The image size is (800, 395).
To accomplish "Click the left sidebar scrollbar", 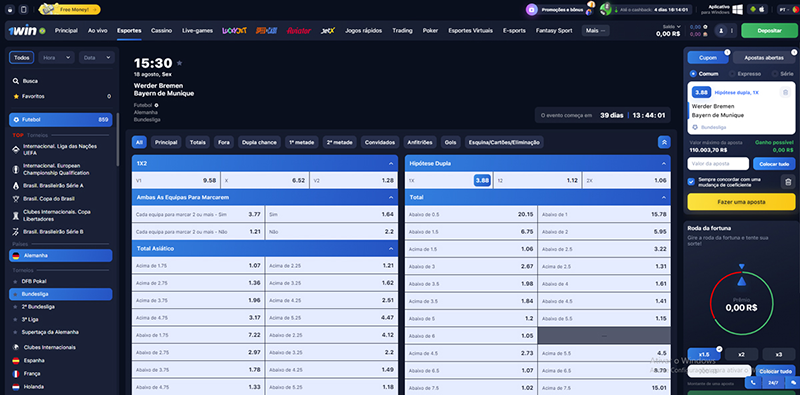I will (x=117, y=140).
